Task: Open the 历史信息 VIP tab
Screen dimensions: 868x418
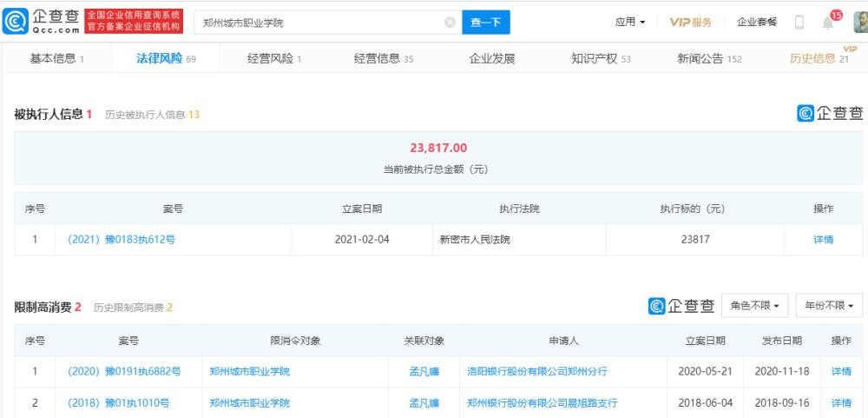Action: tap(819, 59)
